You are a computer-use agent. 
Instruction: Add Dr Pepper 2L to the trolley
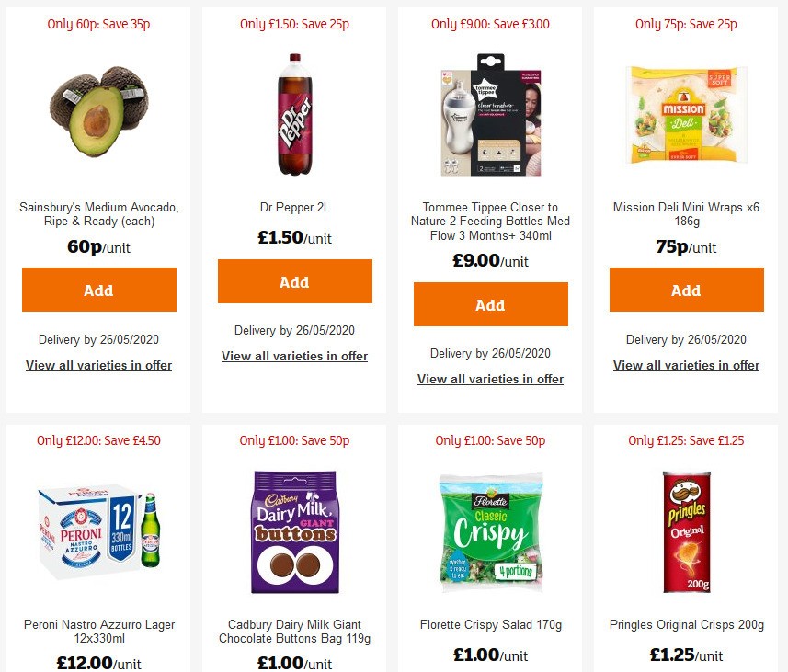[x=294, y=281]
